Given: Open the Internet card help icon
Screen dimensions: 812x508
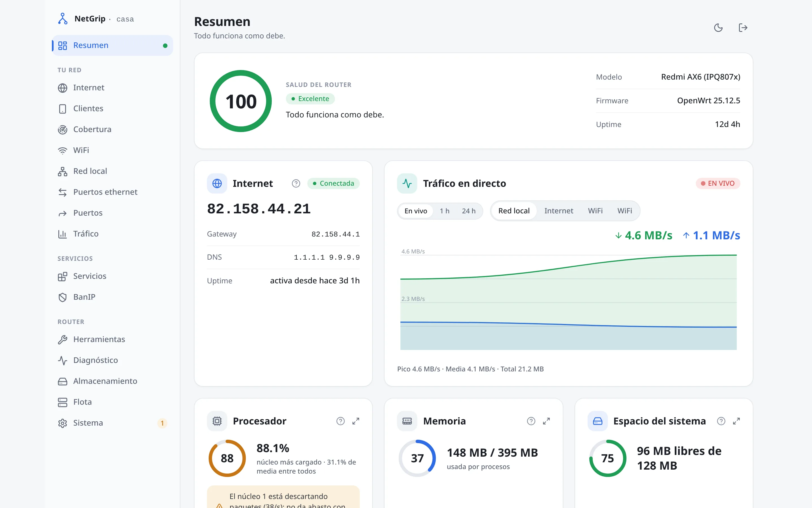Looking at the screenshot, I should pyautogui.click(x=295, y=183).
